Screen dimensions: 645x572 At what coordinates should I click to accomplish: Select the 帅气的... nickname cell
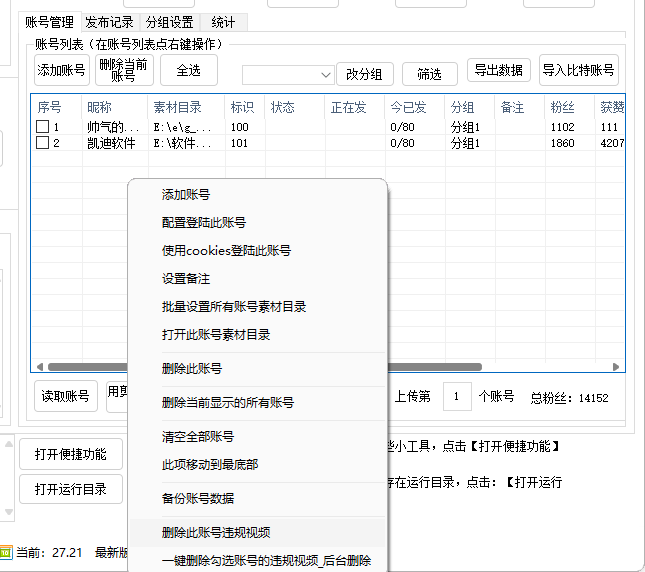(115, 127)
